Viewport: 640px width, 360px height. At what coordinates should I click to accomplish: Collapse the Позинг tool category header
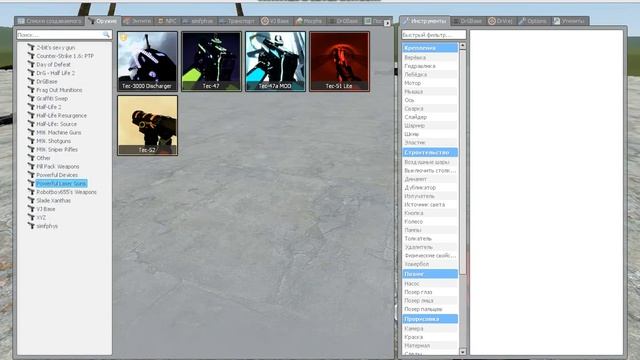pos(430,274)
